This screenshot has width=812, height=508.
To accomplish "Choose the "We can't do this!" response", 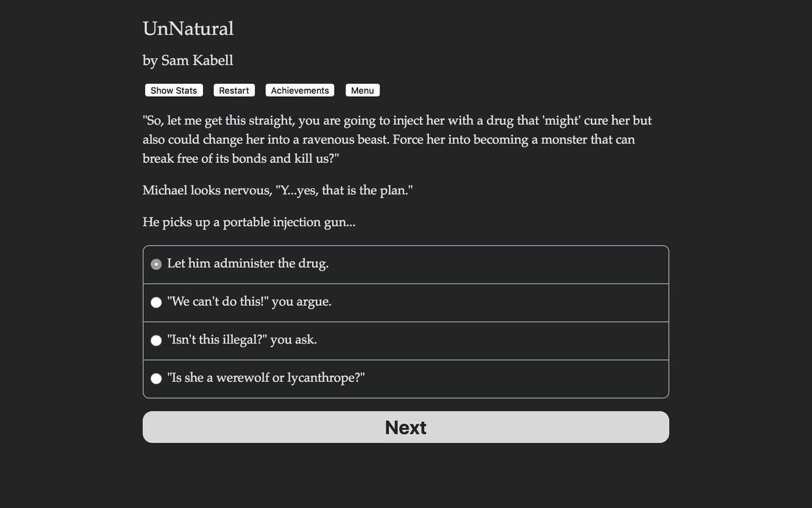I will coord(249,302).
